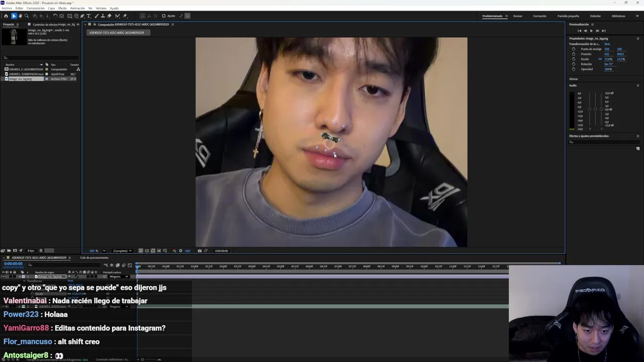
Task: Select the Brush tool
Action: click(x=96, y=16)
